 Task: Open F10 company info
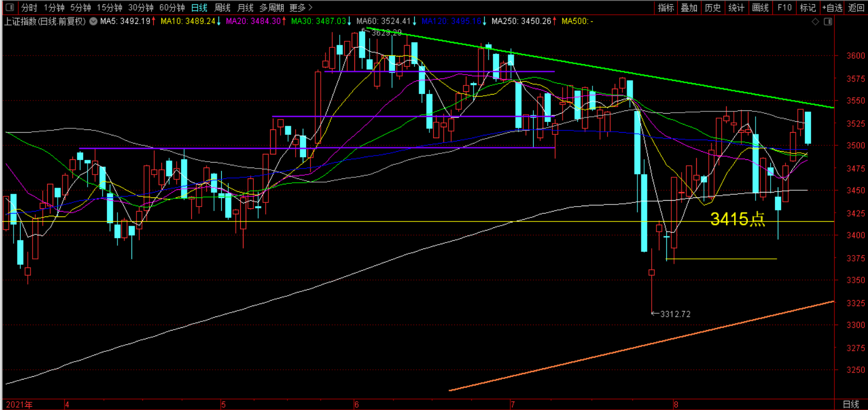[784, 8]
